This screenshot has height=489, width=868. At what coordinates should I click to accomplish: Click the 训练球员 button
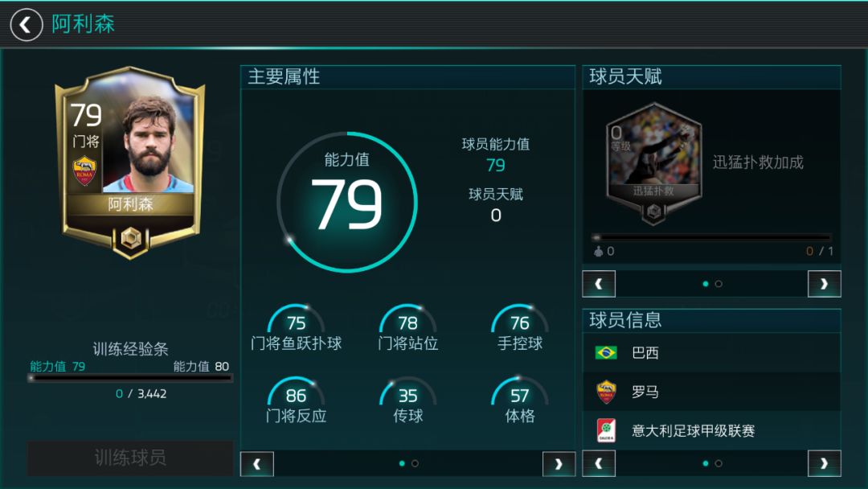point(130,458)
